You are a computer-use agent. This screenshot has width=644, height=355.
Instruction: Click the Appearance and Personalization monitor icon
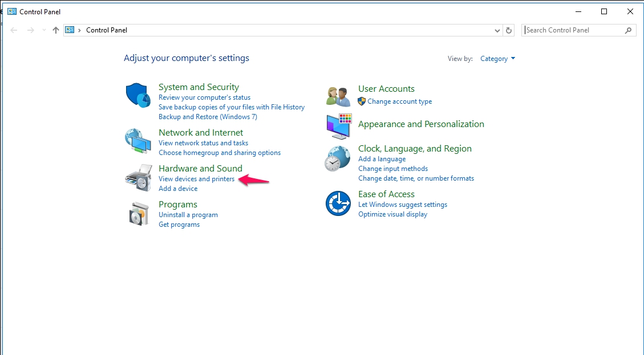coord(339,126)
